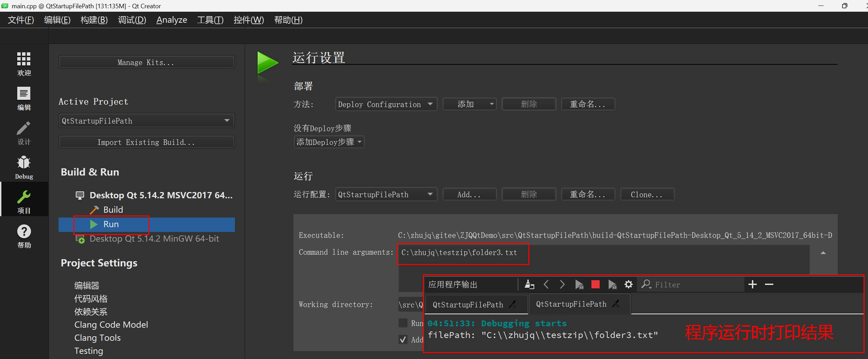Open output pane settings gear icon
This screenshot has height=359, width=868.
[x=629, y=284]
